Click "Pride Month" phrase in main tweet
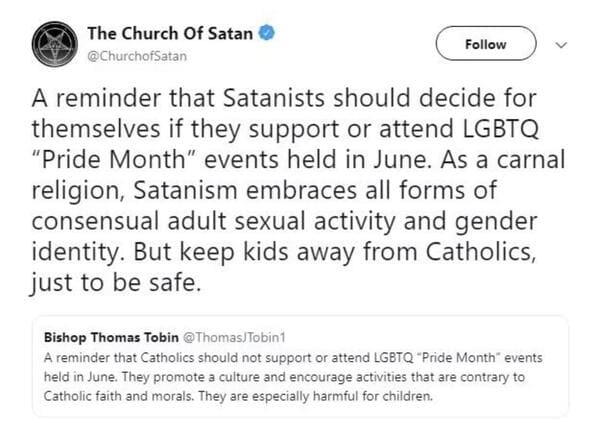The width and height of the screenshot is (599, 423). (114, 159)
